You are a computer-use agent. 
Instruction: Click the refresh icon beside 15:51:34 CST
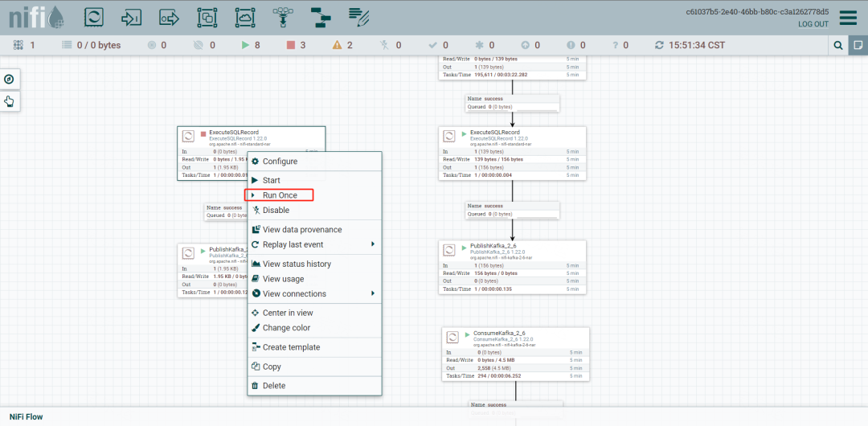click(659, 46)
